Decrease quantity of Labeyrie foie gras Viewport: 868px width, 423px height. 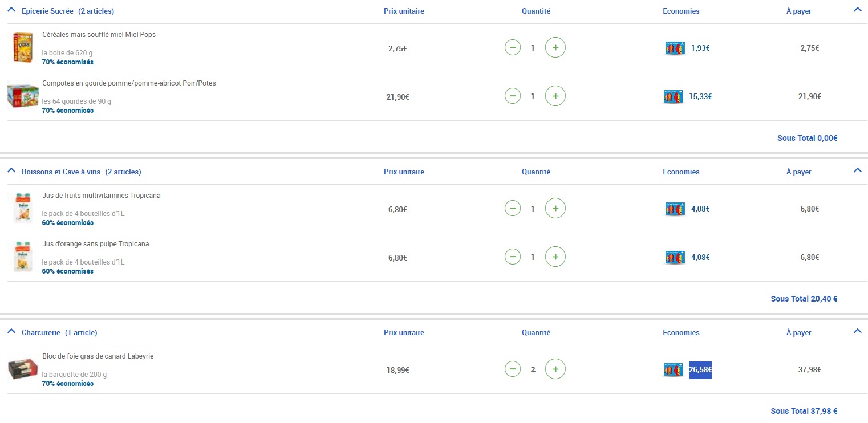(x=513, y=369)
